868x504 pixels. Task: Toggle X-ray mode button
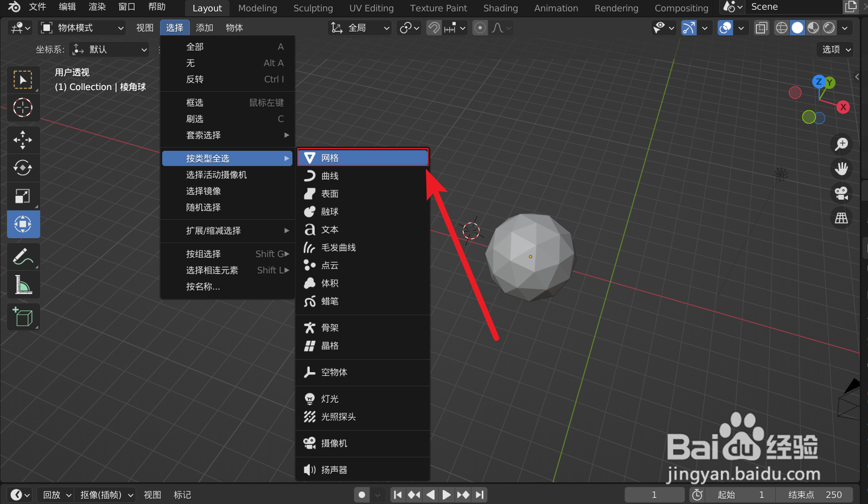click(x=762, y=28)
